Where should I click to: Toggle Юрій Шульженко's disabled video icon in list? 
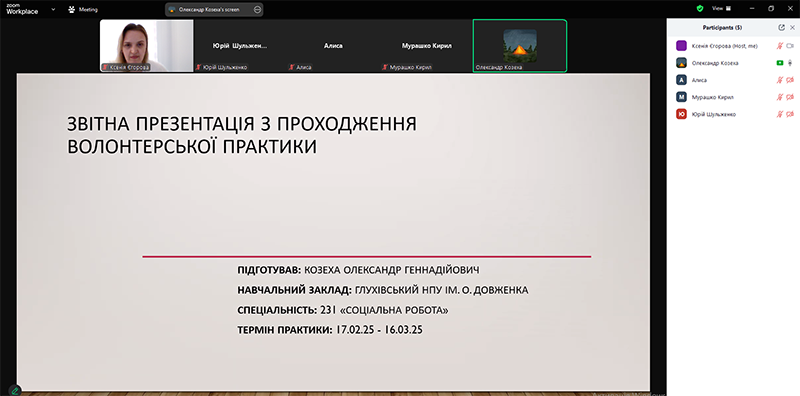pos(790,114)
